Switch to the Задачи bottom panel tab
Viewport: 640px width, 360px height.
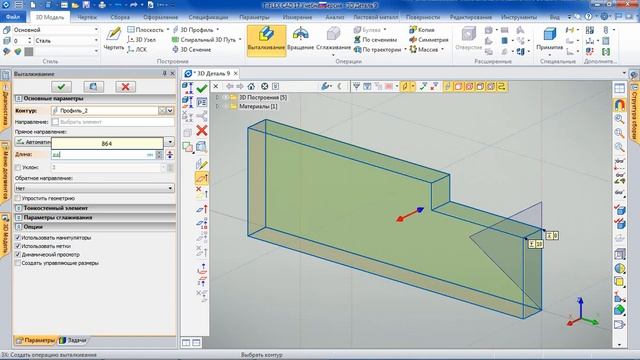[x=73, y=340]
